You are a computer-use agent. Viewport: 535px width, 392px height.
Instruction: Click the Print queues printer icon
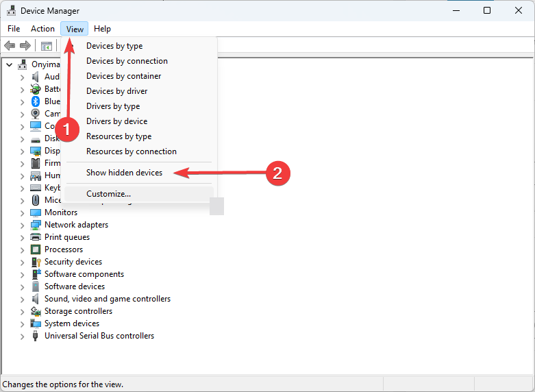coord(36,237)
